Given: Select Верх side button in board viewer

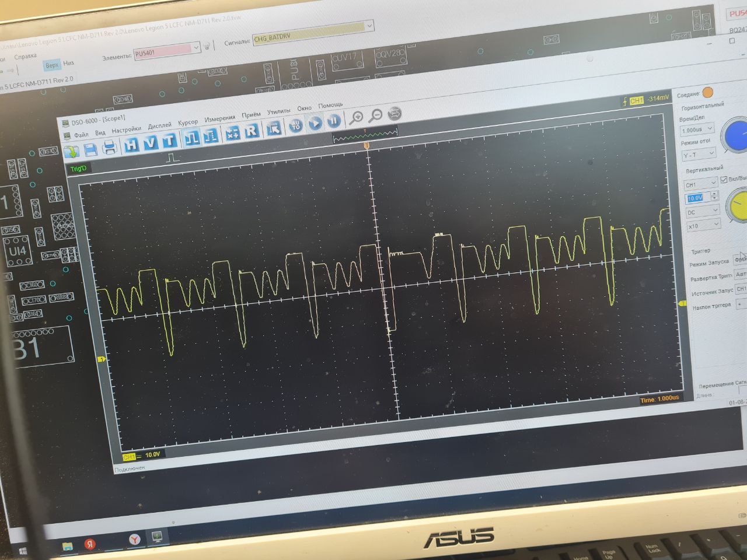Looking at the screenshot, I should (x=52, y=65).
